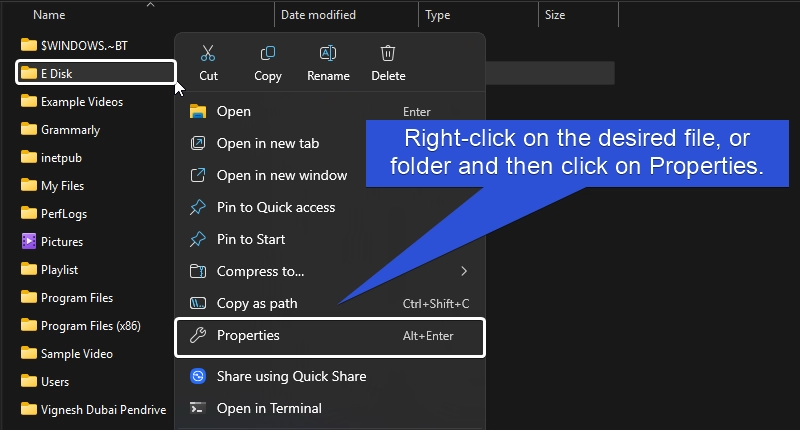Sort by the Type column header
Image resolution: width=800 pixels, height=430 pixels.
click(438, 15)
